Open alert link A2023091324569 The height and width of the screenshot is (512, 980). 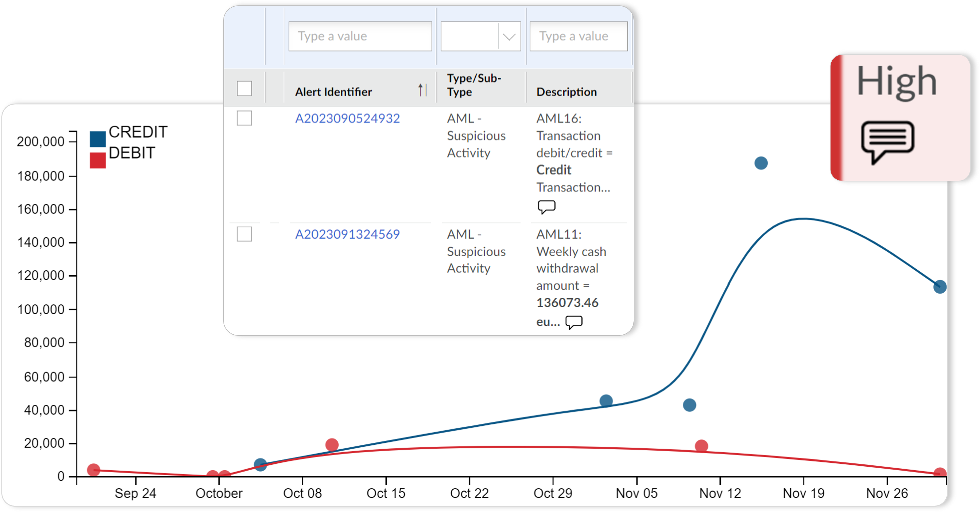click(347, 234)
